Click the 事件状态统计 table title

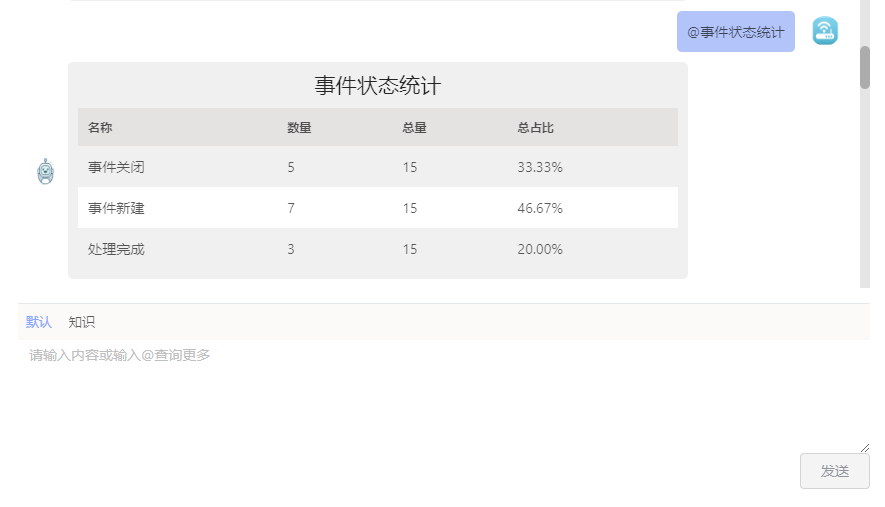pos(377,86)
